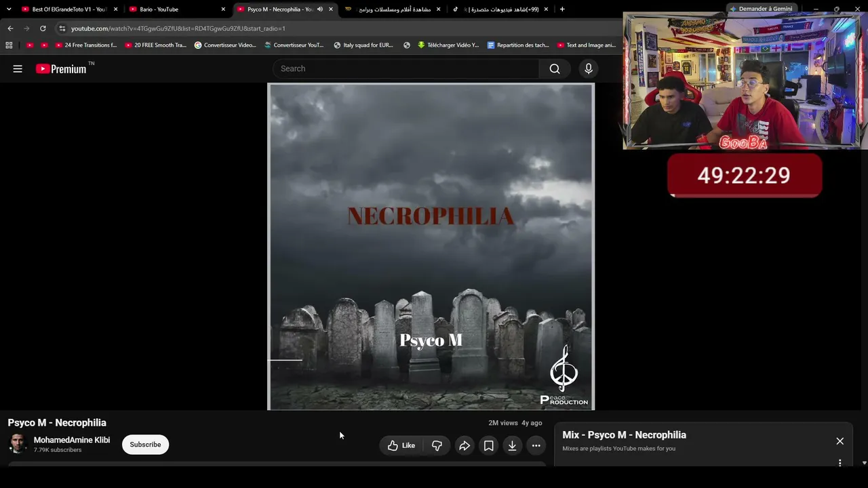868x488 pixels.
Task: Close the Psyco M - Necrophilia tab
Action: point(331,9)
